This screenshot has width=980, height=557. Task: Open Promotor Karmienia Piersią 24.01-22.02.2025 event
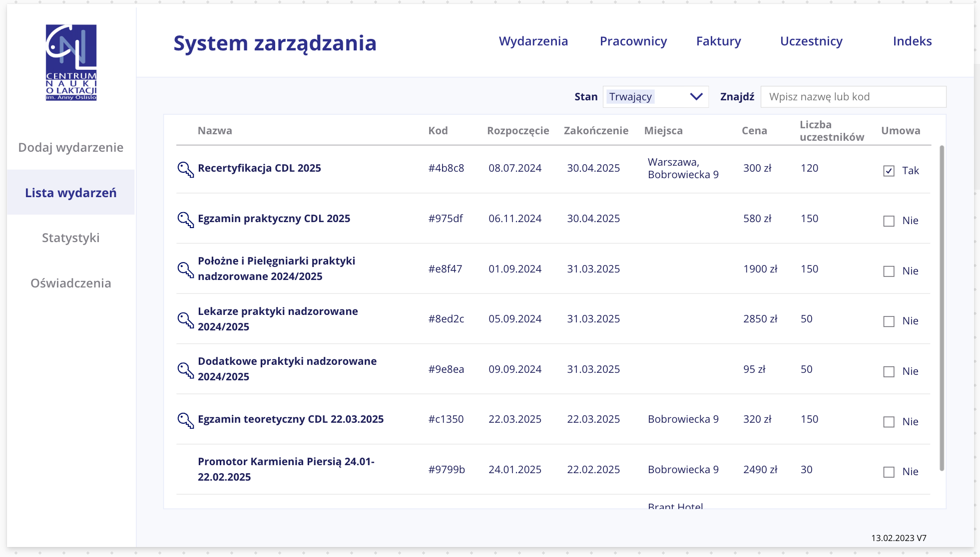click(286, 469)
